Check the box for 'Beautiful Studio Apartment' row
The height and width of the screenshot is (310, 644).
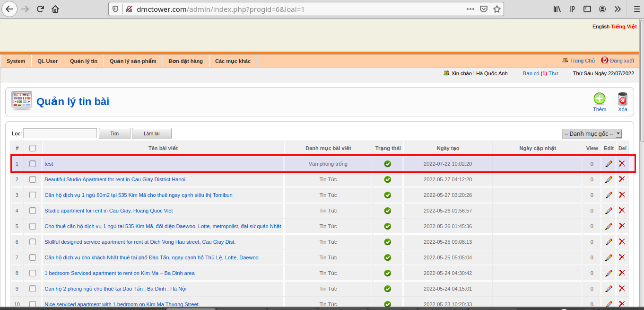(33, 179)
